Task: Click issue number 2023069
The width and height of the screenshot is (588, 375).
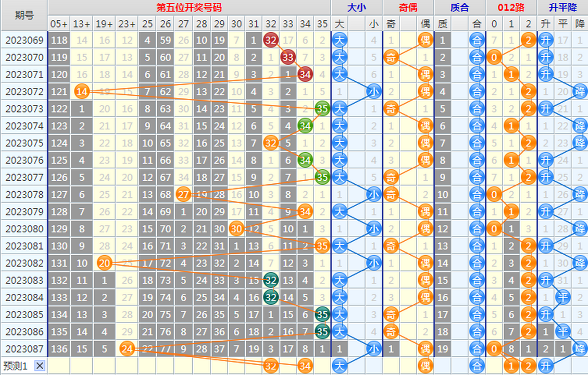Action: [24, 40]
